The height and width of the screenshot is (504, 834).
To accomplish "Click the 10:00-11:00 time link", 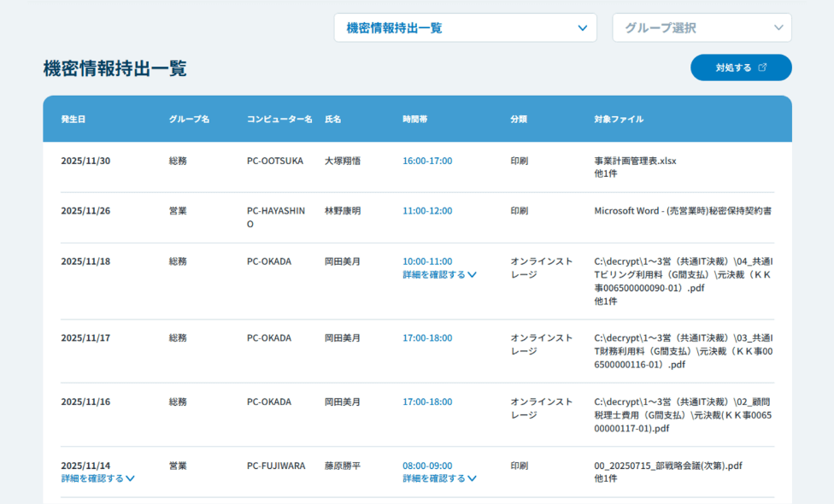I will tap(427, 261).
